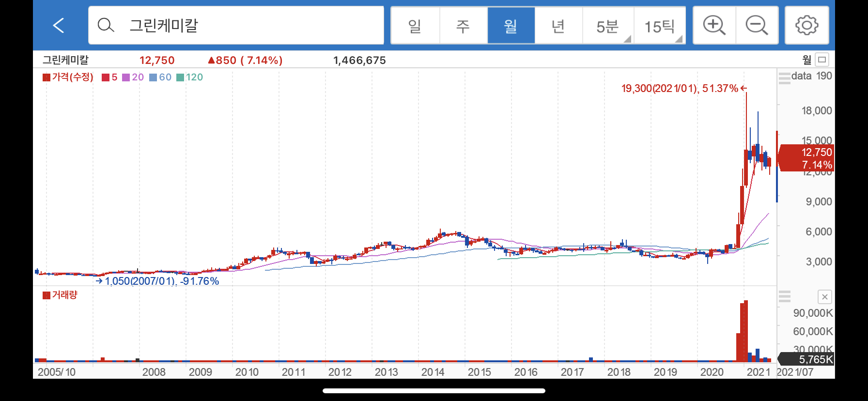Open the 15틱 tick interval dropdown

click(660, 26)
